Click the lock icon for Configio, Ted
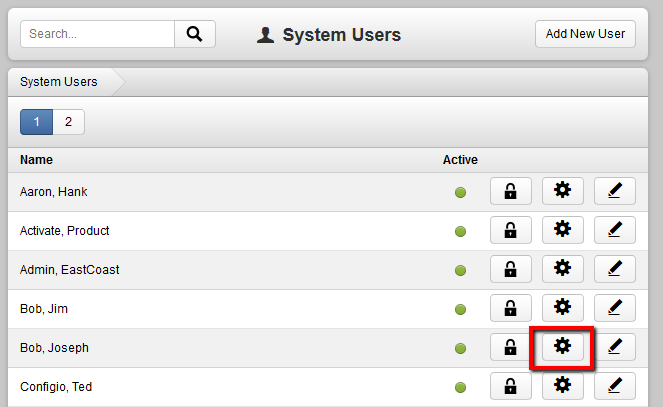This screenshot has width=663, height=407. [511, 386]
